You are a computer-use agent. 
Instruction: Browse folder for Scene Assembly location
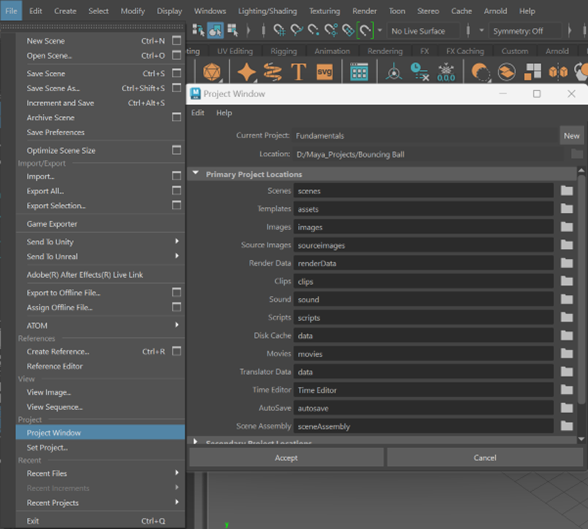point(567,426)
